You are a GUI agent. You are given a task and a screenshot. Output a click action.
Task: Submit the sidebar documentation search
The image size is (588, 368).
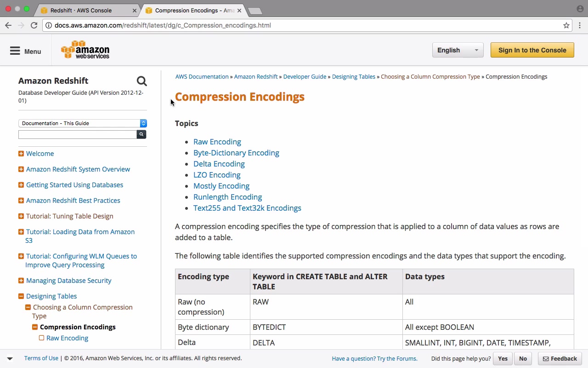click(141, 134)
